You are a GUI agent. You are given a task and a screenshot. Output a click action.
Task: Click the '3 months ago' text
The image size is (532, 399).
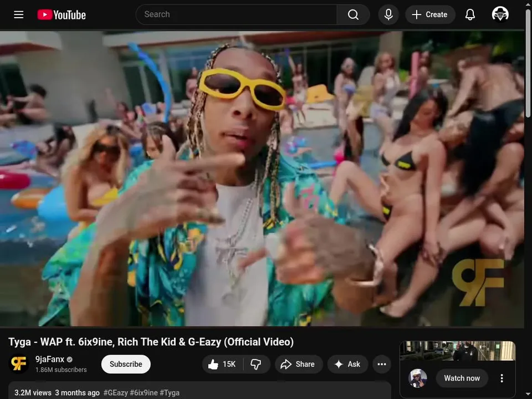(78, 392)
